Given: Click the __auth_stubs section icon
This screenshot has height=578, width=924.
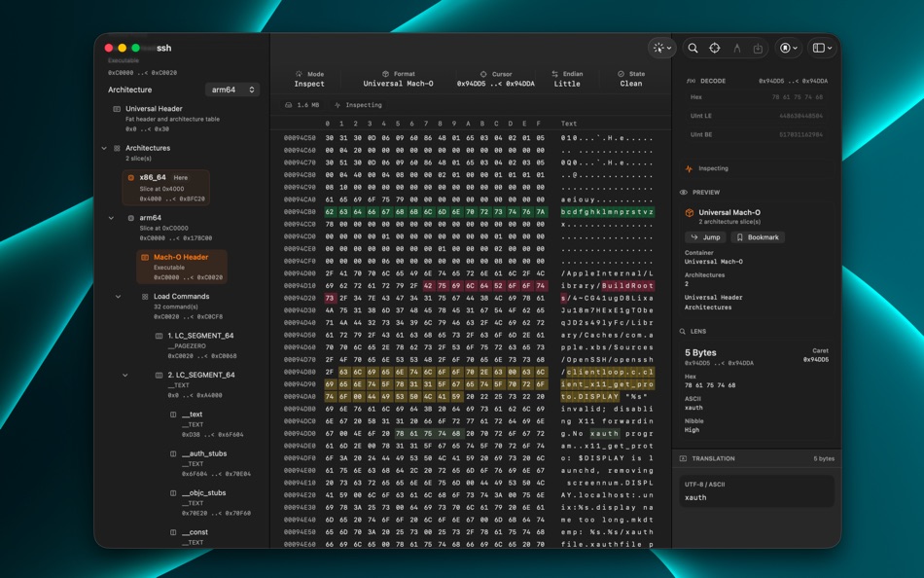Looking at the screenshot, I should tap(173, 454).
